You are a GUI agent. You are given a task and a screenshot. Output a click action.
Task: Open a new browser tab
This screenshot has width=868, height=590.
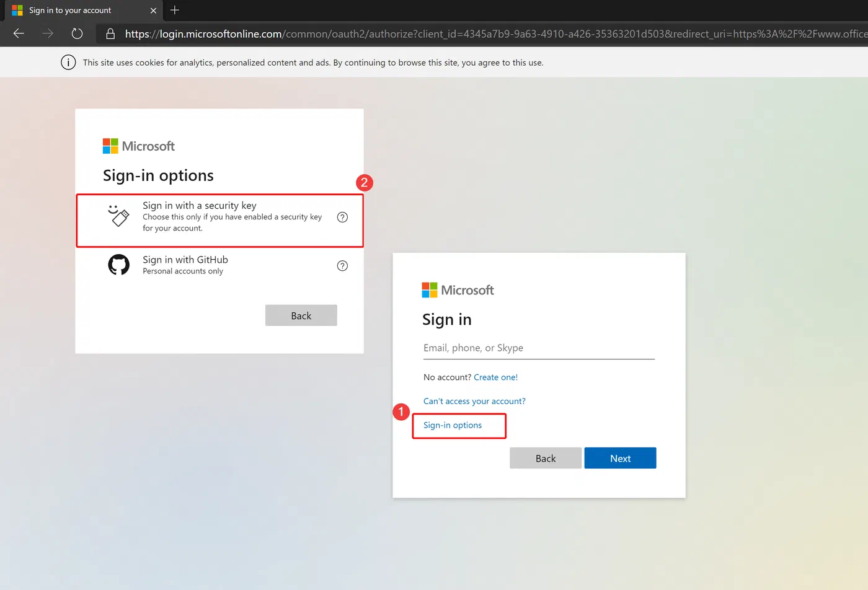(x=175, y=10)
